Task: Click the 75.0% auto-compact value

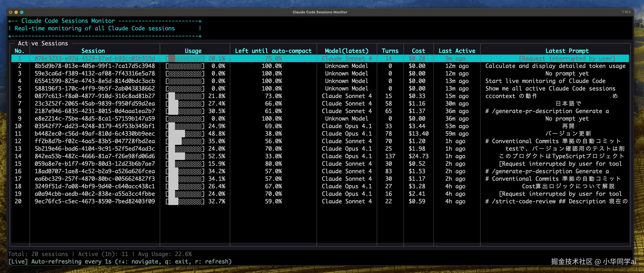Action: (273, 58)
